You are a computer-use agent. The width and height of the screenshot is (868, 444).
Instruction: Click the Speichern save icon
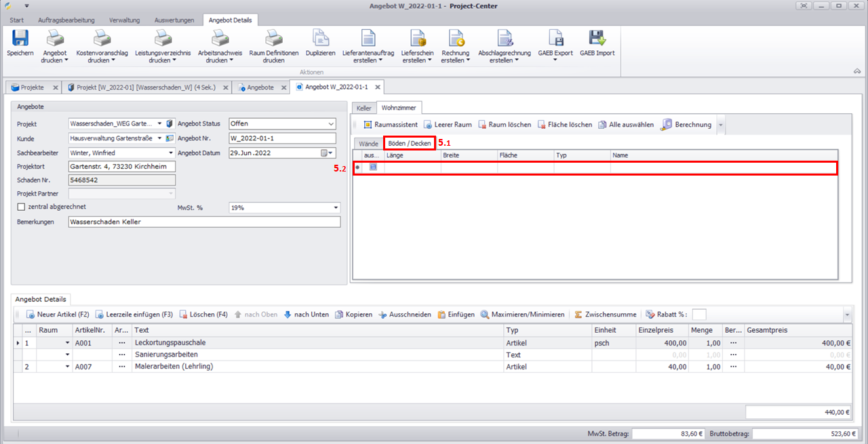20,39
